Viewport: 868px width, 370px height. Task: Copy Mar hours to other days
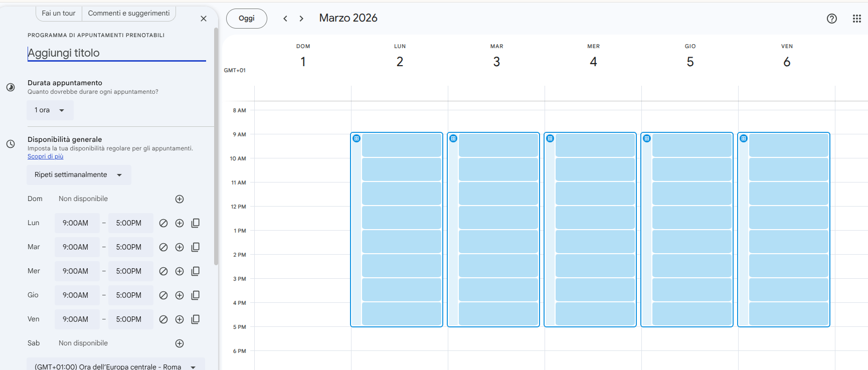[196, 247]
